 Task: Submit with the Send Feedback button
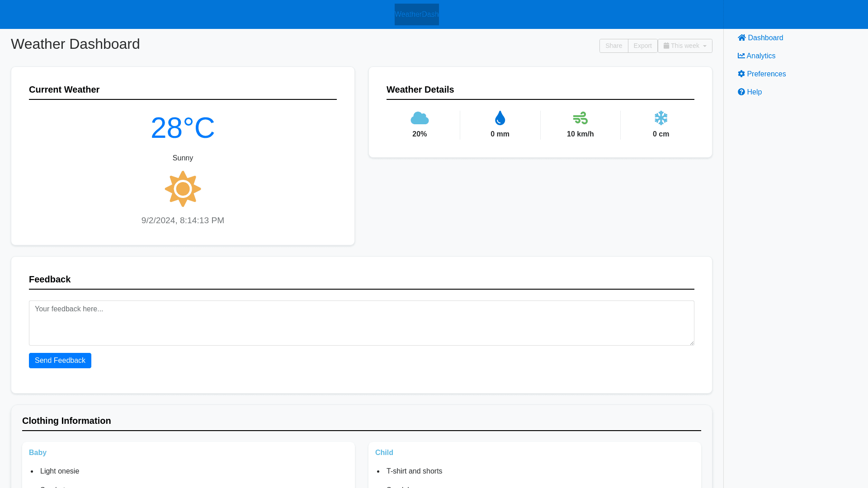coord(60,361)
